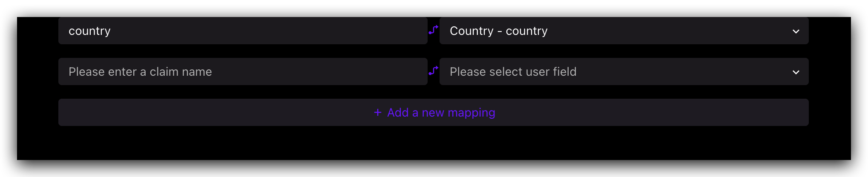The width and height of the screenshot is (868, 177).
Task: Change the user field mapped to the country claim
Action: [x=624, y=31]
